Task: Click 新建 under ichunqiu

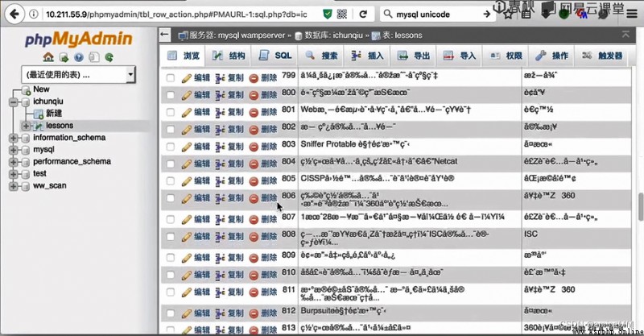Action: pos(54,113)
